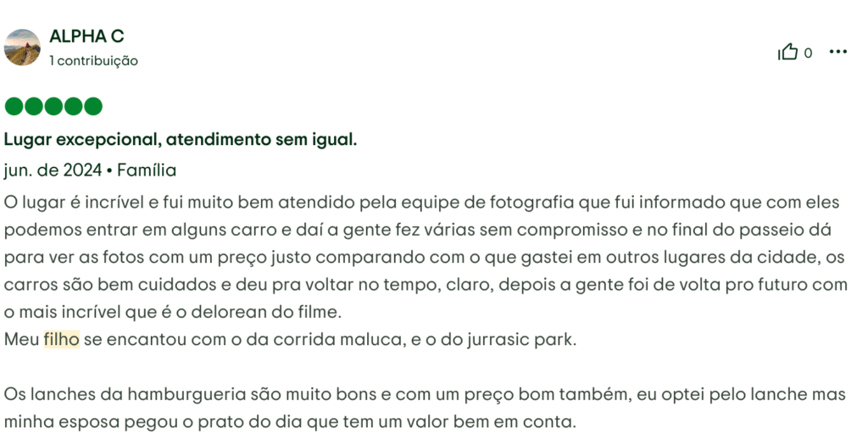This screenshot has height=440, width=868.
Task: Click the highlighted word "filho"
Action: [61, 340]
